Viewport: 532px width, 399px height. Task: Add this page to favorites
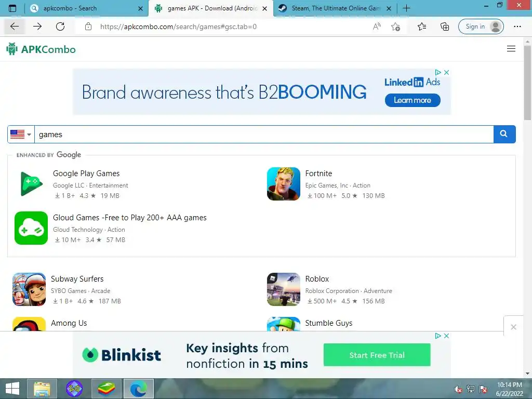coord(395,26)
